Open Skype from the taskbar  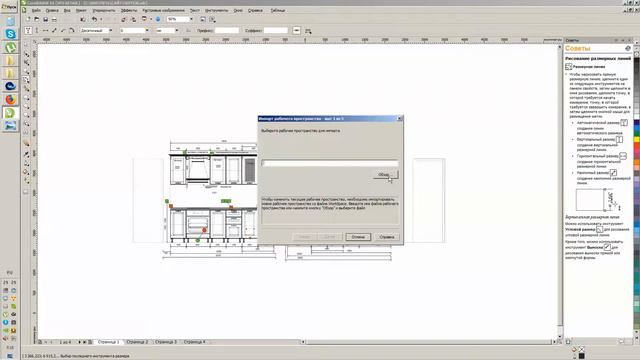tap(10, 34)
